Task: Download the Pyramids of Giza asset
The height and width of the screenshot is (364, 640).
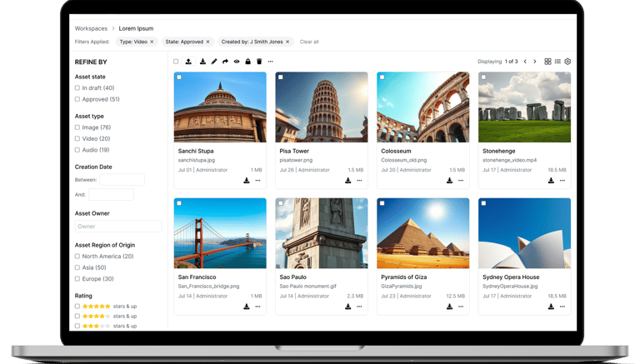Action: point(450,307)
